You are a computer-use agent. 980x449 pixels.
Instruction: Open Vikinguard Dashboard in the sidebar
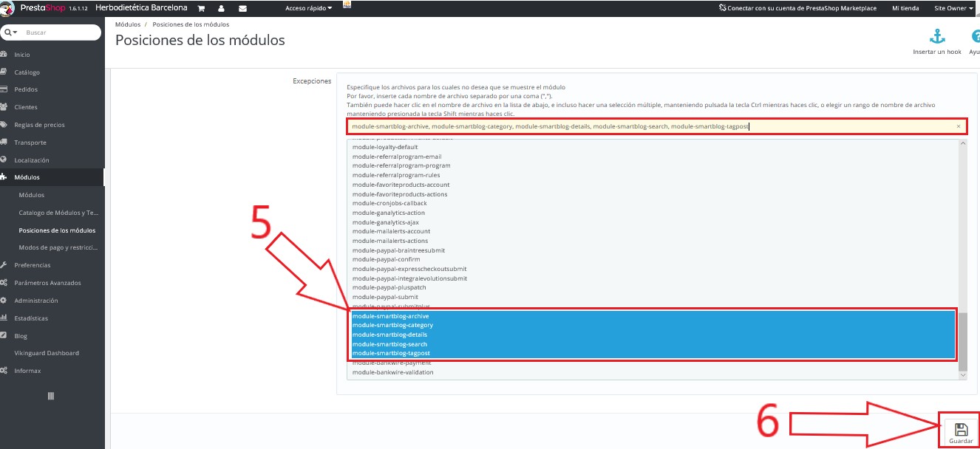(47, 353)
